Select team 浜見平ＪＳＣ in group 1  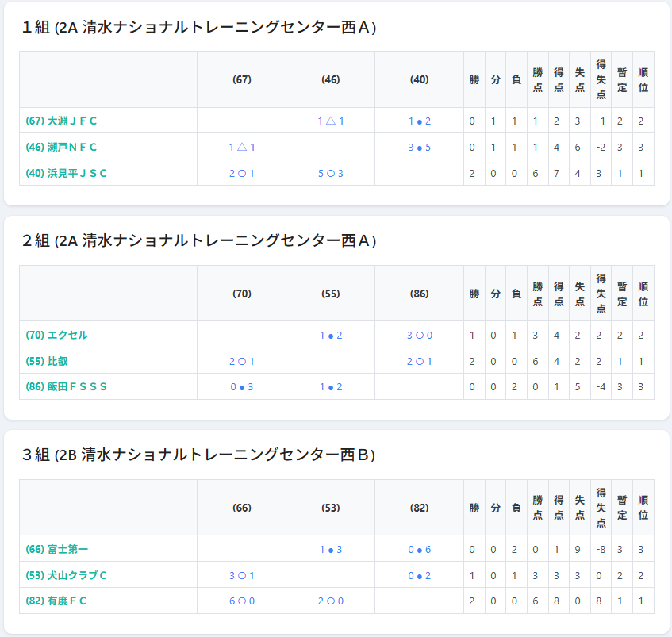(x=66, y=174)
